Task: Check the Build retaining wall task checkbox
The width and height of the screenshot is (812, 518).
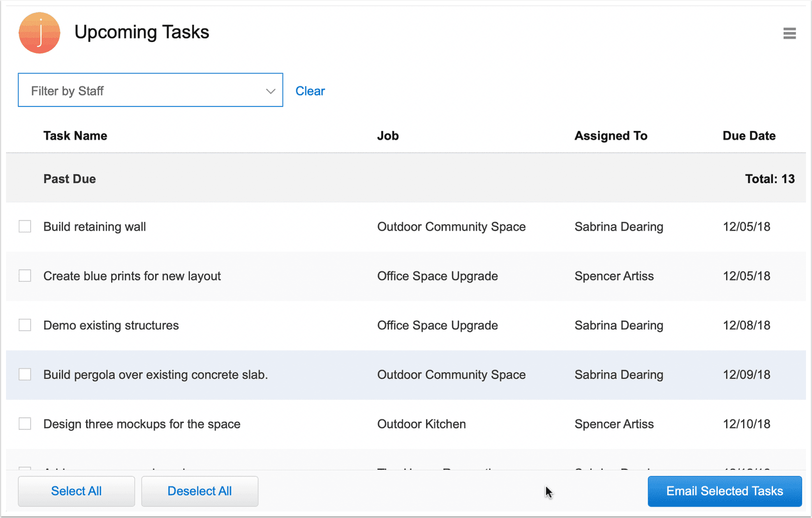Action: [24, 226]
